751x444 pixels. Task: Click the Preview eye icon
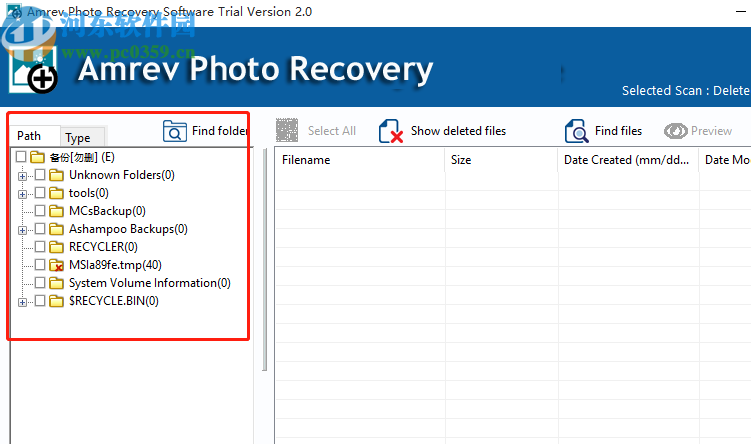coord(675,131)
